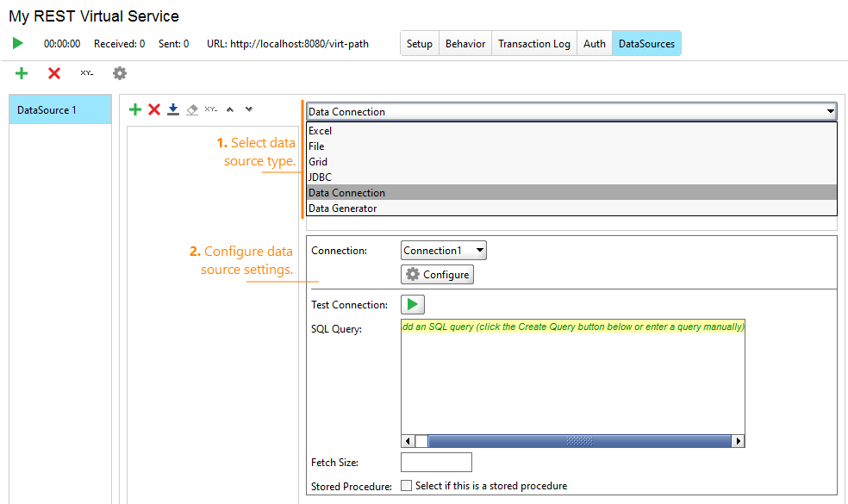Clear data using the eraser icon
This screenshot has height=504, width=848.
tap(191, 109)
